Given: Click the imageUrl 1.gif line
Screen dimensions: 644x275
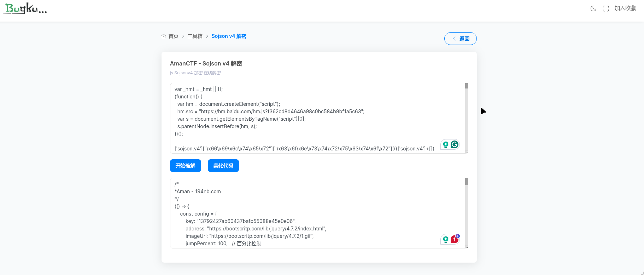Looking at the screenshot, I should [x=250, y=236].
